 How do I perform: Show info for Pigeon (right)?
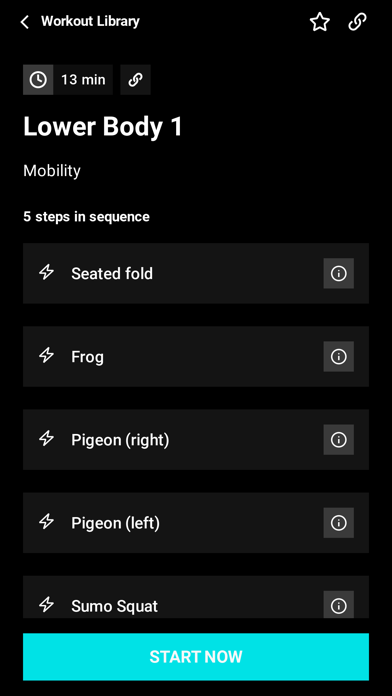point(339,439)
